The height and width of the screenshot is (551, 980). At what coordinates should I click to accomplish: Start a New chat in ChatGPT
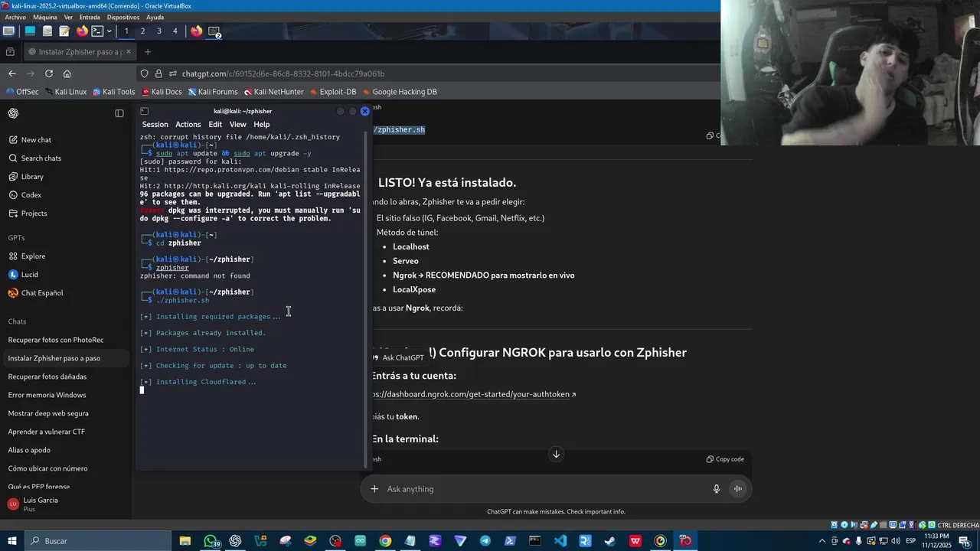point(66,140)
